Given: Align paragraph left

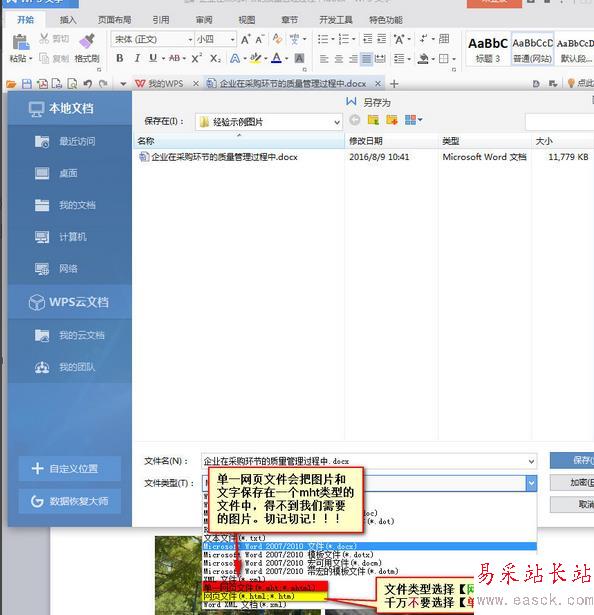Looking at the screenshot, I should 324,59.
